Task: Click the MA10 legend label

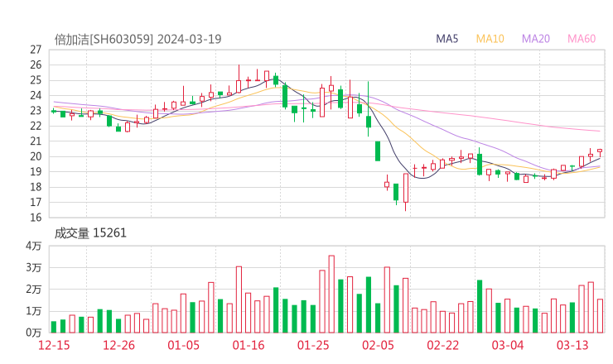Action: [x=490, y=39]
